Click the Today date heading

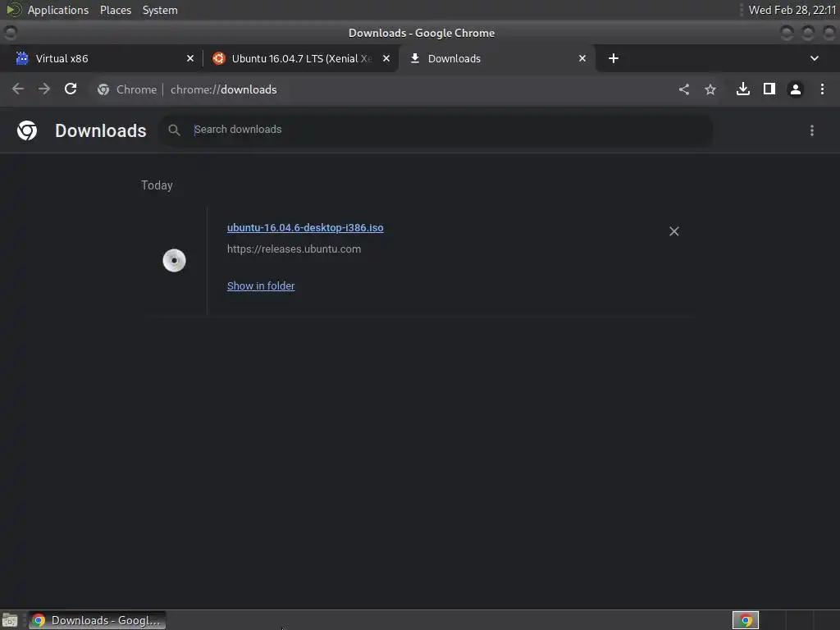point(157,185)
